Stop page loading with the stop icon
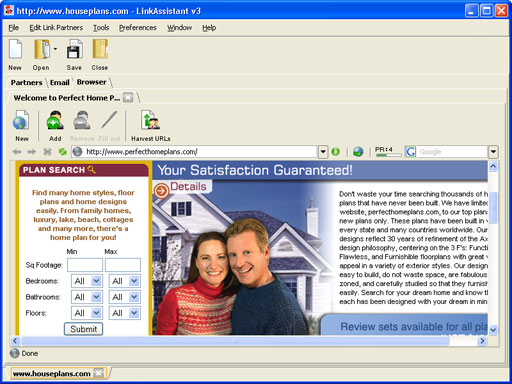This screenshot has height=384, width=512. tap(47, 152)
